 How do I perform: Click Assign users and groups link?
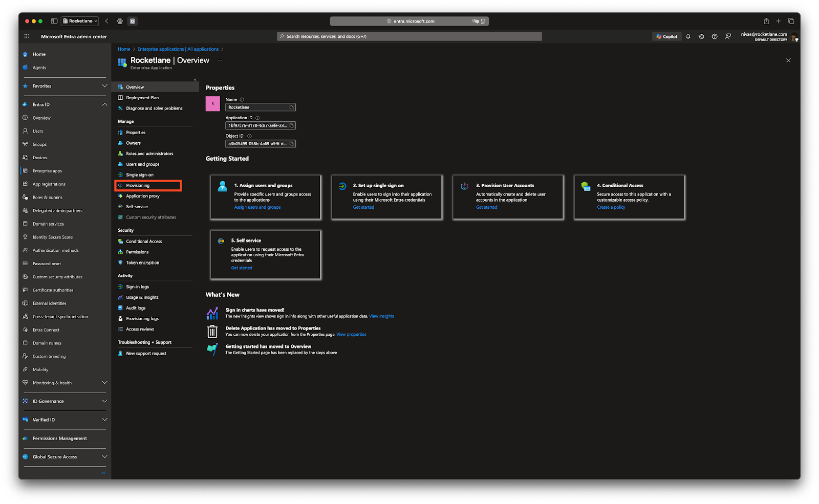pos(257,207)
